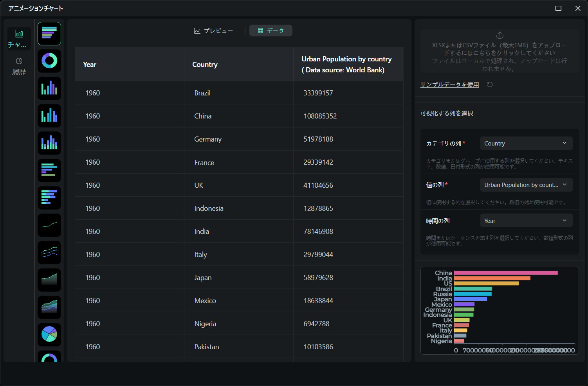This screenshot has height=386, width=588.
Task: Choose the multicolor column chart type
Action: tap(49, 88)
